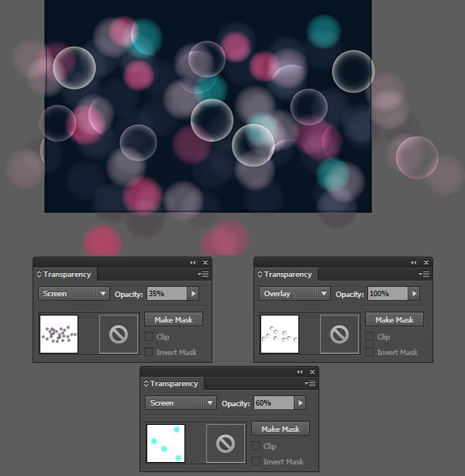Select the Transparency tab in Screen 35% panel

click(x=67, y=274)
